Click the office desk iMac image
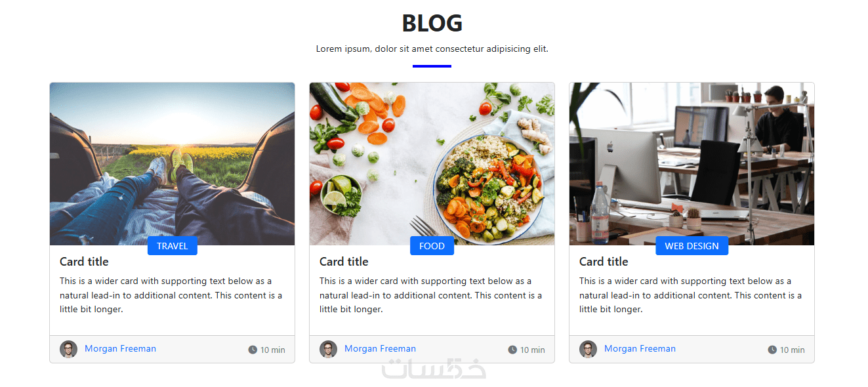 pos(692,164)
